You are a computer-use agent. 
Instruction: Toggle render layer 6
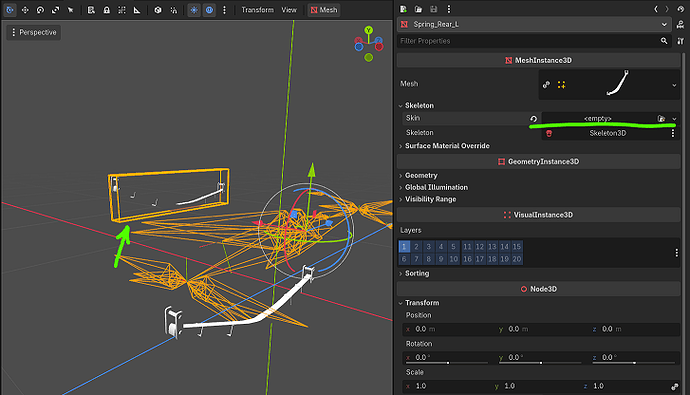click(404, 259)
